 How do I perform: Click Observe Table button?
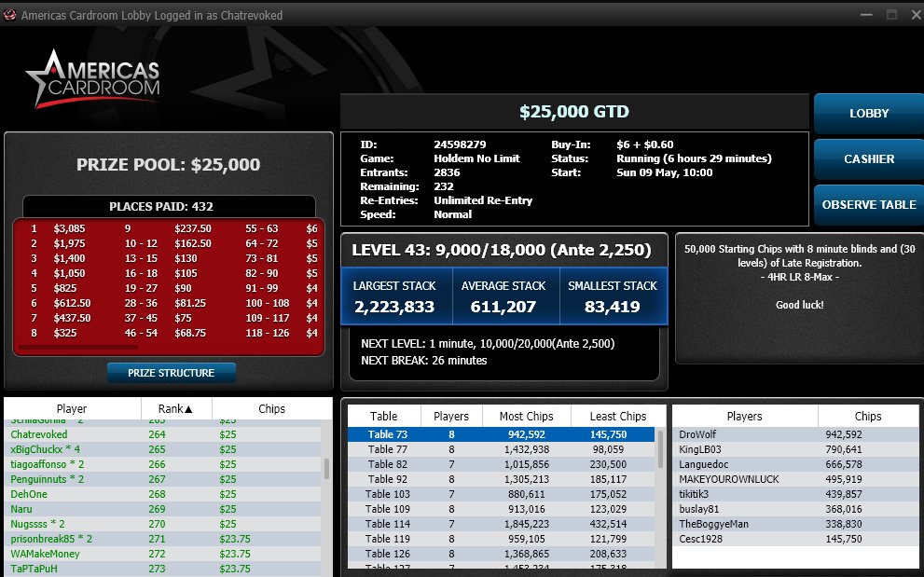pos(869,205)
